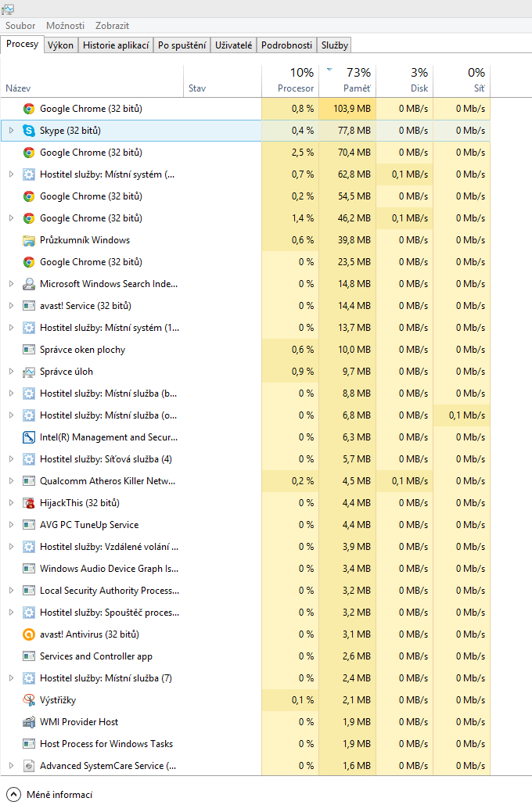Open the Soubor menu

[20, 26]
